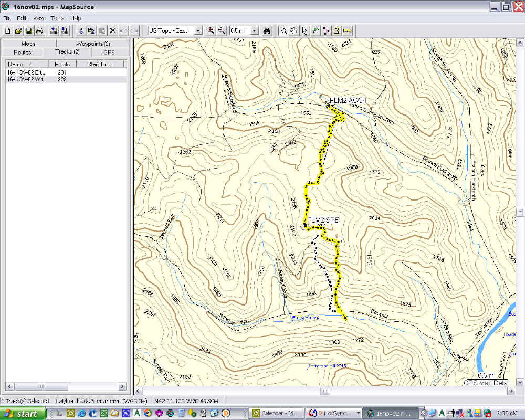Click the FLM2 ACC4 waypoint label on map

click(348, 100)
